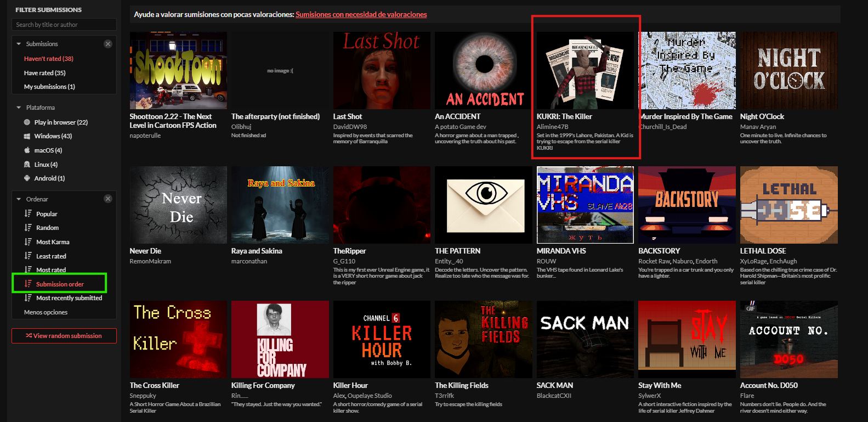Open the TheRipper title link
This screenshot has width=868, height=422.
pyautogui.click(x=349, y=251)
